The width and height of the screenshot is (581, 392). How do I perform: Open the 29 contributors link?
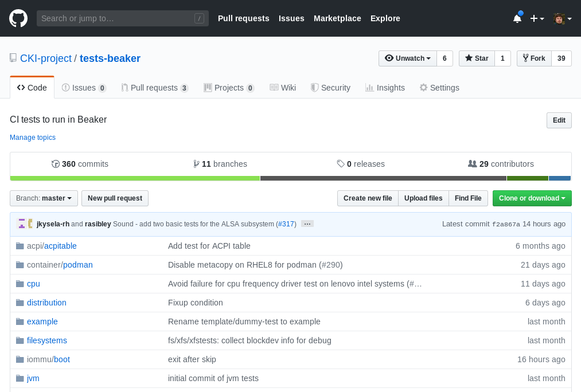click(501, 164)
